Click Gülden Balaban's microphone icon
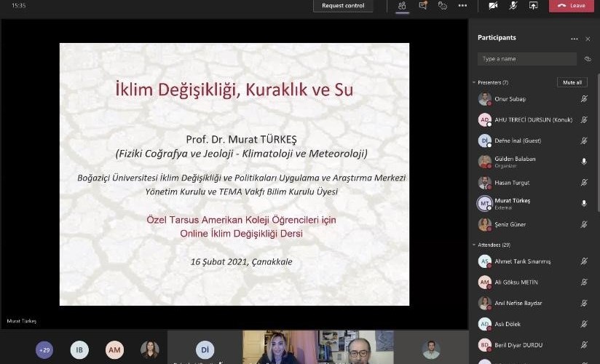The height and width of the screenshot is (364, 600). tap(584, 162)
